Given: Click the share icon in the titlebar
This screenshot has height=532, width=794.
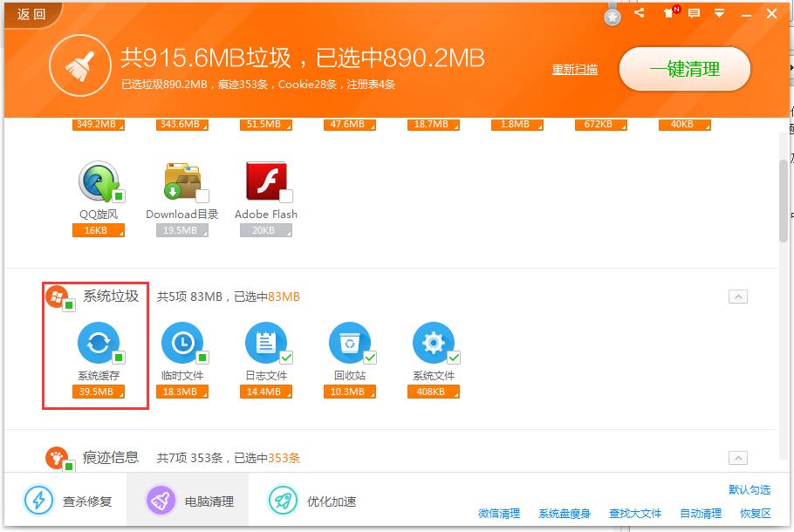Looking at the screenshot, I should (x=639, y=13).
